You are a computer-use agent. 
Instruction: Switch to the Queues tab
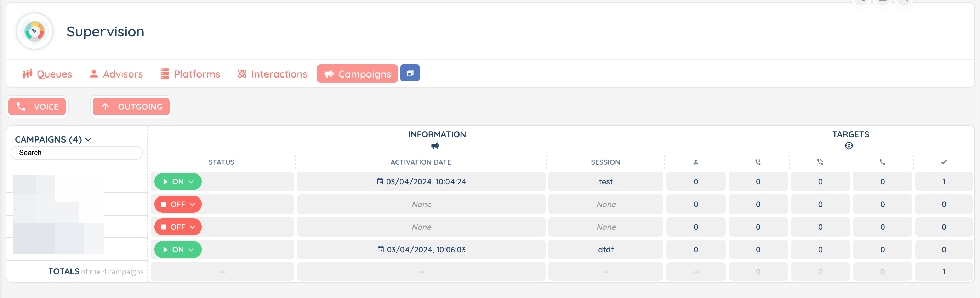coord(47,74)
